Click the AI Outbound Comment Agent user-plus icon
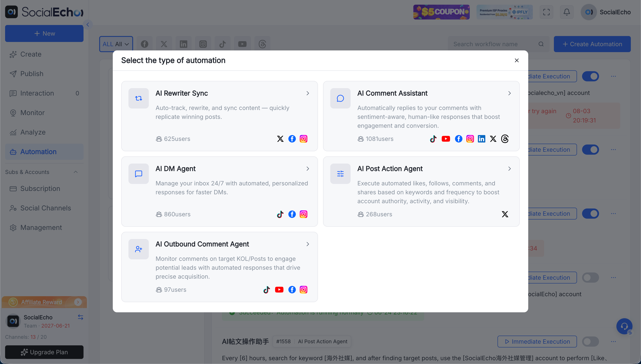 139,249
